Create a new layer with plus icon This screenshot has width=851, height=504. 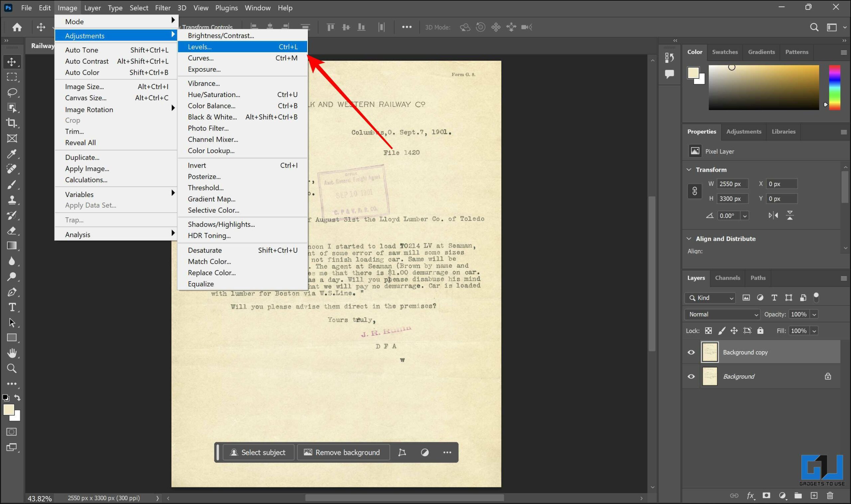814,495
